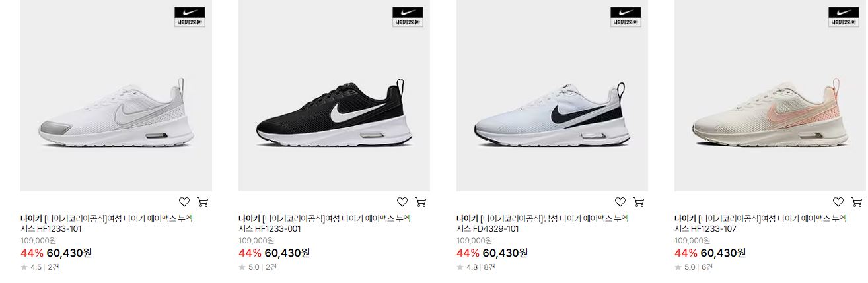Click Nike Korea badge on black shoe
Viewport: 868px width, 283px height.
point(408,17)
